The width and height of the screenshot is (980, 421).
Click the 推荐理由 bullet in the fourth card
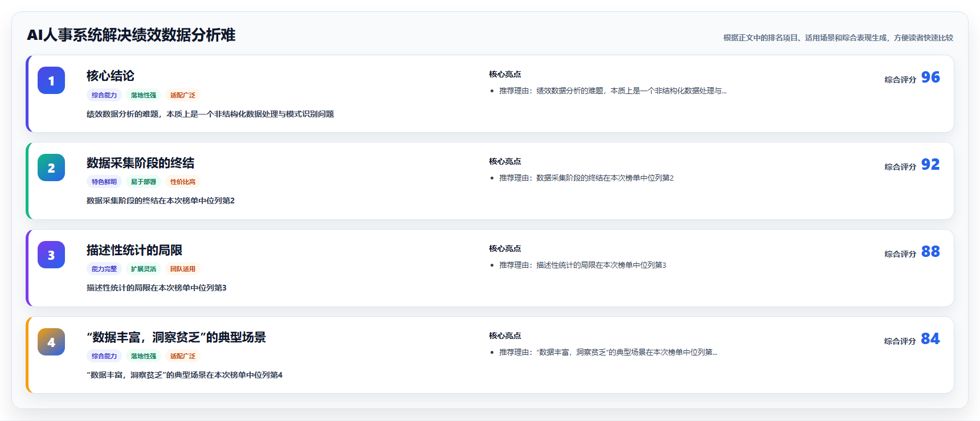(609, 352)
